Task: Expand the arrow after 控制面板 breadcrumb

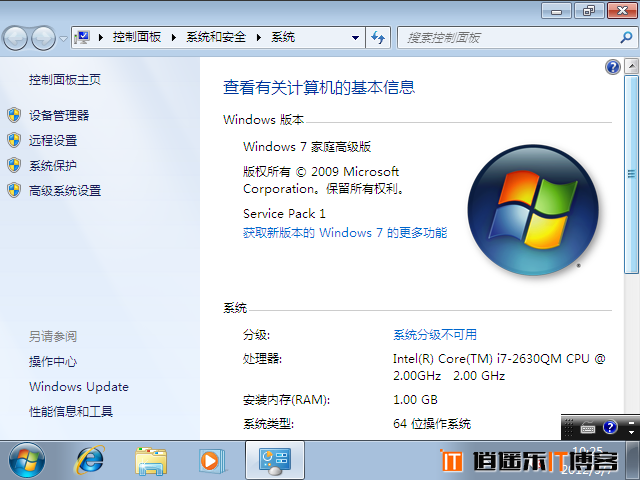Action: point(174,38)
